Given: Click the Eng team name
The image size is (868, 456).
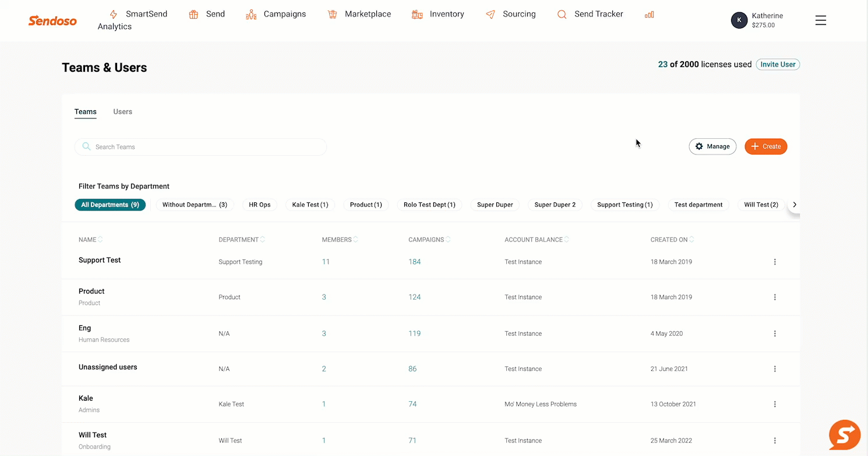Looking at the screenshot, I should pos(85,328).
